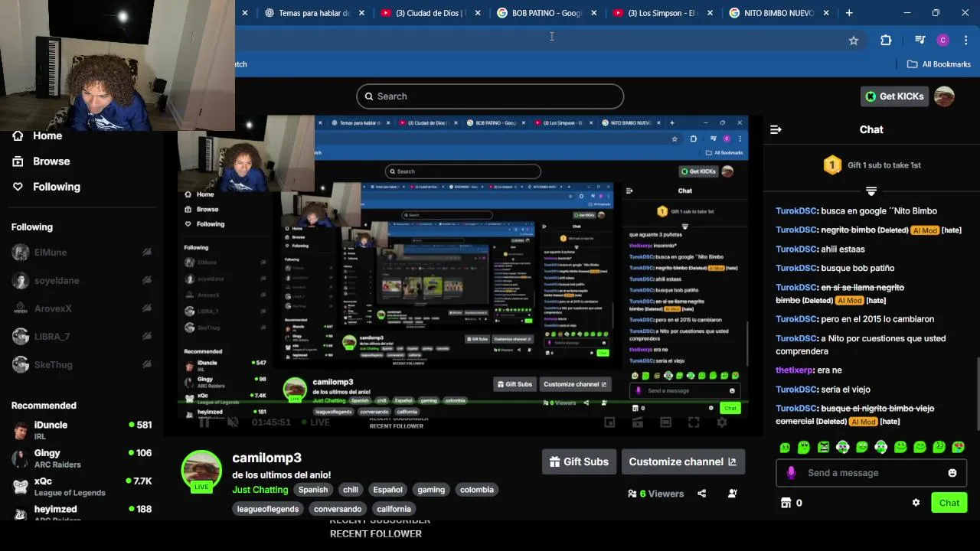Viewport: 980px width, 551px height.
Task: Switch to BOB PATINO Google tab
Action: click(547, 13)
